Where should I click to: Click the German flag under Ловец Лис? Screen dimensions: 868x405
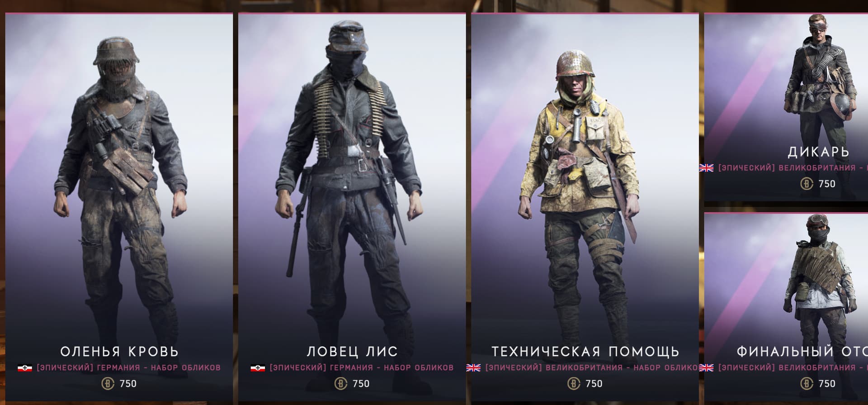(x=258, y=368)
